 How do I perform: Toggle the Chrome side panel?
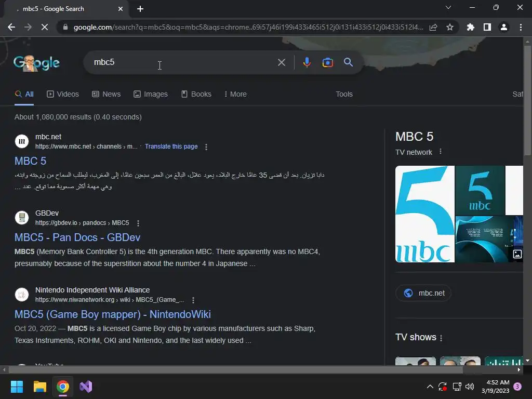(x=487, y=27)
